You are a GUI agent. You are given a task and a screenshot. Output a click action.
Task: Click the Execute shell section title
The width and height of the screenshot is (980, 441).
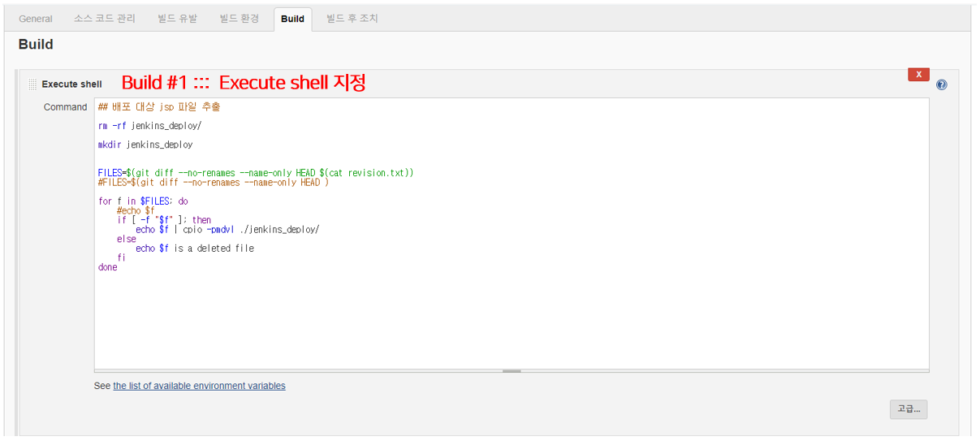tap(71, 84)
